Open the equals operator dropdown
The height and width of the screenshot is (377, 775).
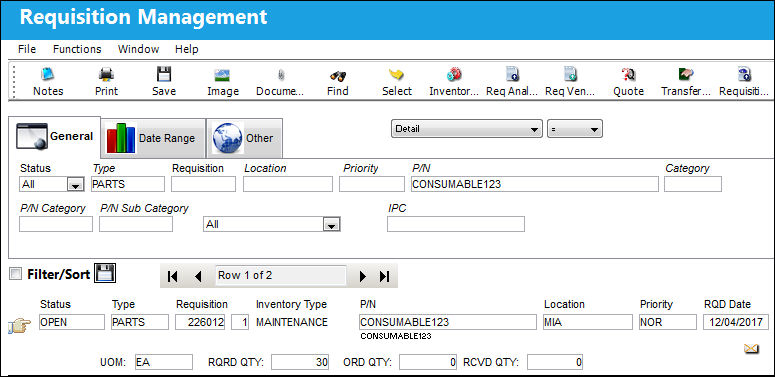point(574,129)
